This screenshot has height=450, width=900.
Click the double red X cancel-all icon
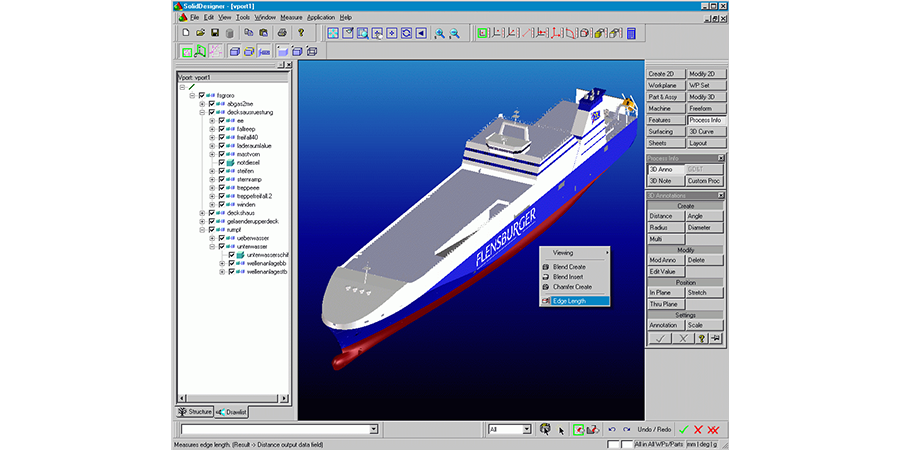(x=713, y=429)
